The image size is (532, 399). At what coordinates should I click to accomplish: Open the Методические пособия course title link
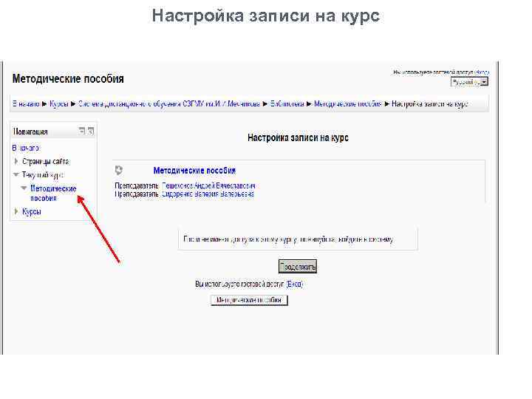tap(194, 171)
